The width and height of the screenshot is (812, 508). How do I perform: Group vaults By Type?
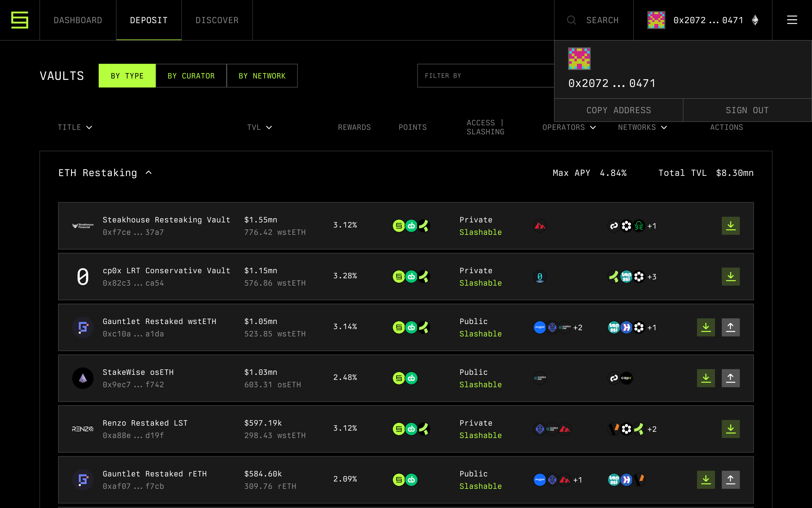coord(127,76)
